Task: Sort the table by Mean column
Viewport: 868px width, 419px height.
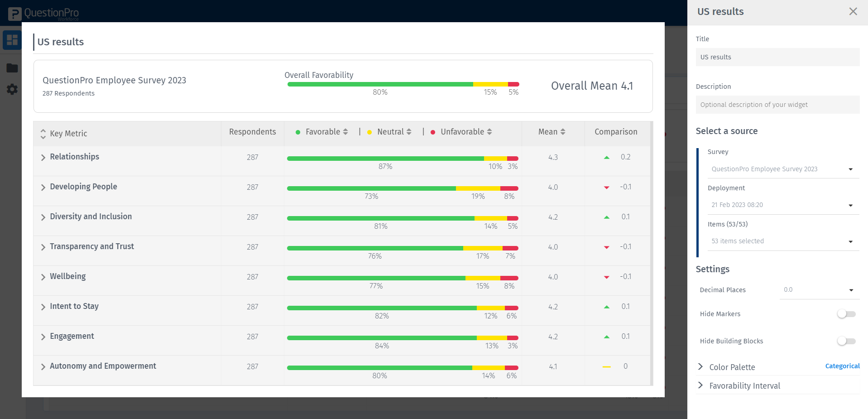Action: coord(563,131)
